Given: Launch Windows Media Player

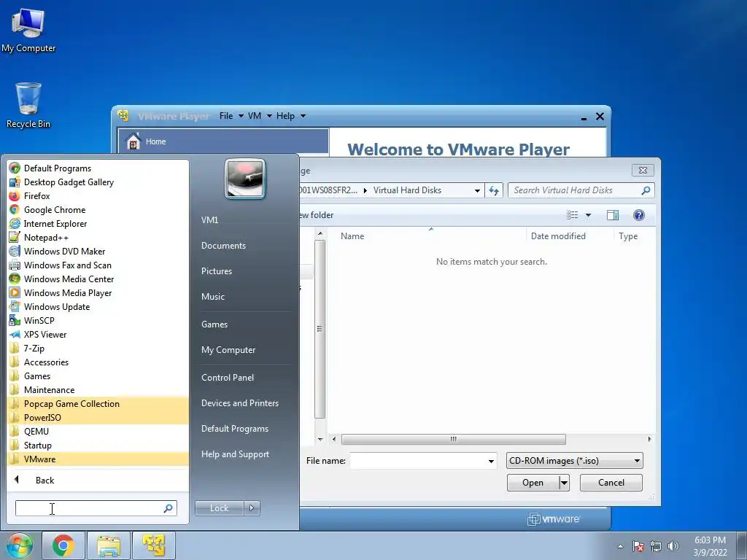Looking at the screenshot, I should coord(68,292).
